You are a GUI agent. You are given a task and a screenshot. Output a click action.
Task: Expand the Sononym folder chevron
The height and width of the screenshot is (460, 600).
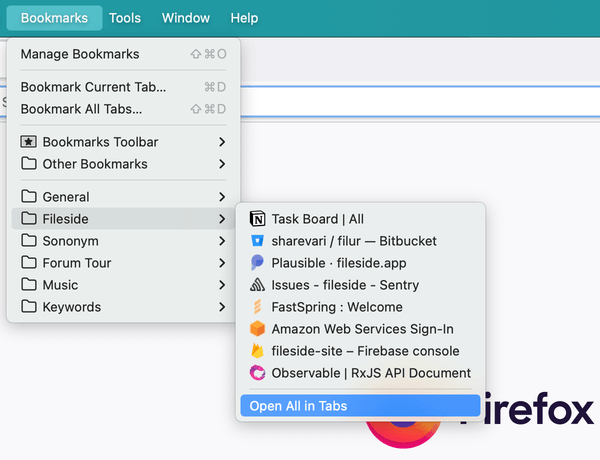click(222, 241)
